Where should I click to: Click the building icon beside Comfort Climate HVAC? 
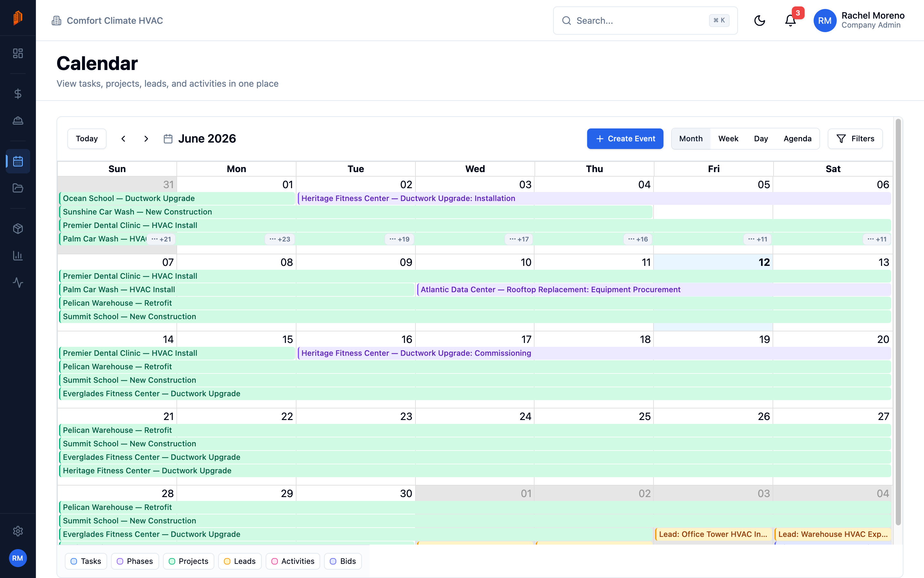click(56, 21)
